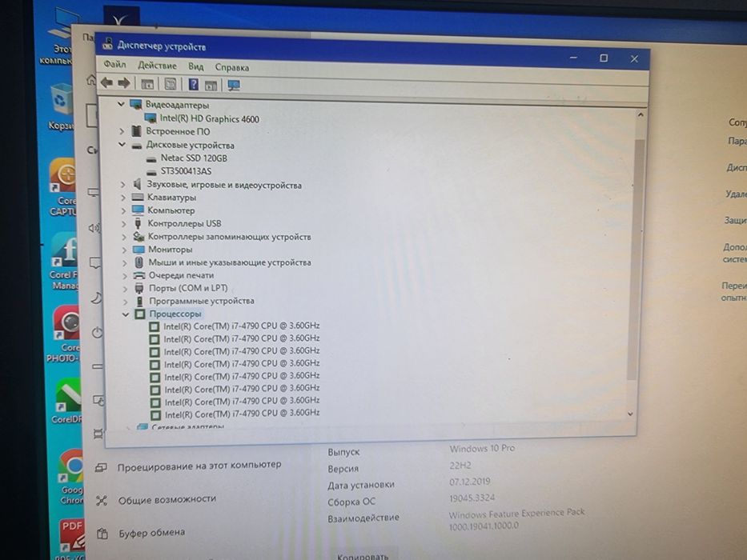747x560 pixels.
Task: Click the Forward arrow in Device Manager toolbar
Action: click(x=124, y=83)
